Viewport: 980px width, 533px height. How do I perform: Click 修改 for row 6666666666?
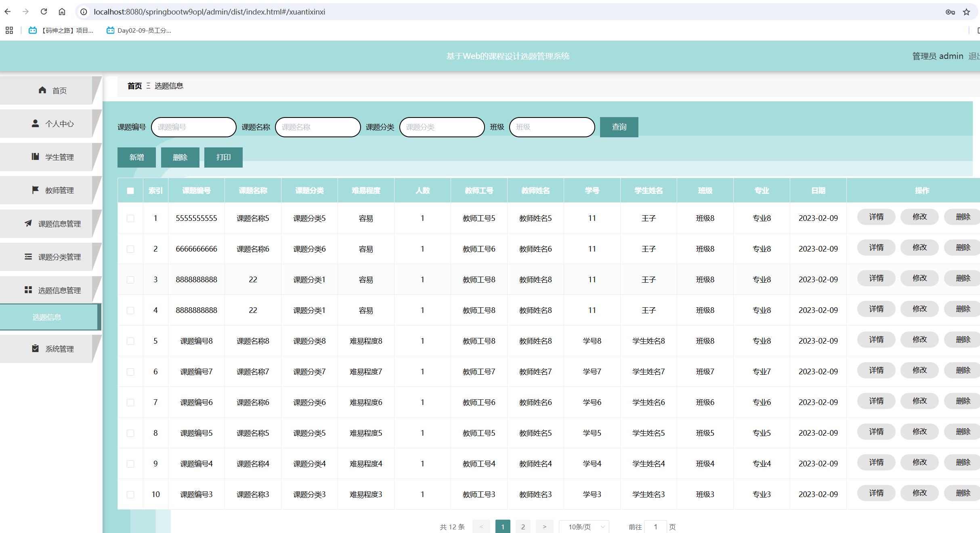click(x=919, y=248)
